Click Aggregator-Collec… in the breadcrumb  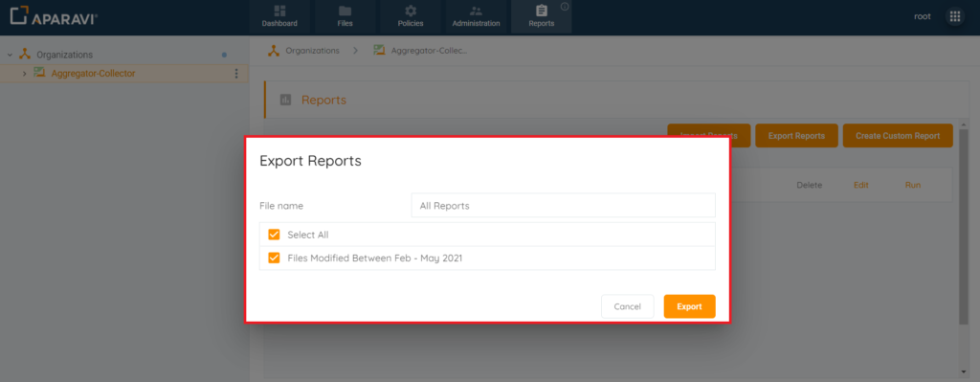click(429, 51)
